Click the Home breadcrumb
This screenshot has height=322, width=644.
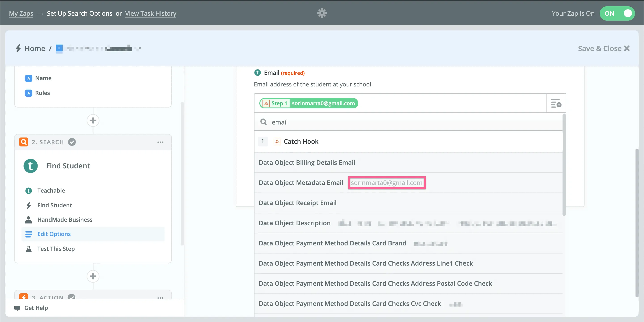click(35, 48)
